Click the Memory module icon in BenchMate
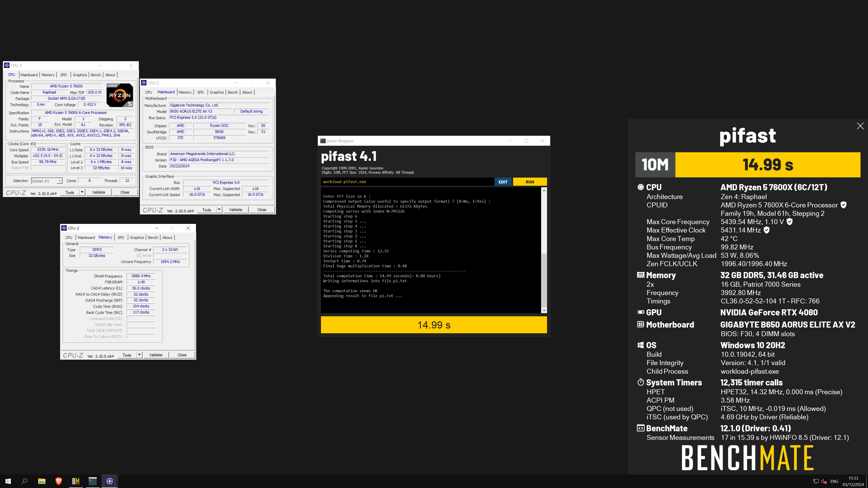The width and height of the screenshot is (868, 488). click(x=641, y=275)
